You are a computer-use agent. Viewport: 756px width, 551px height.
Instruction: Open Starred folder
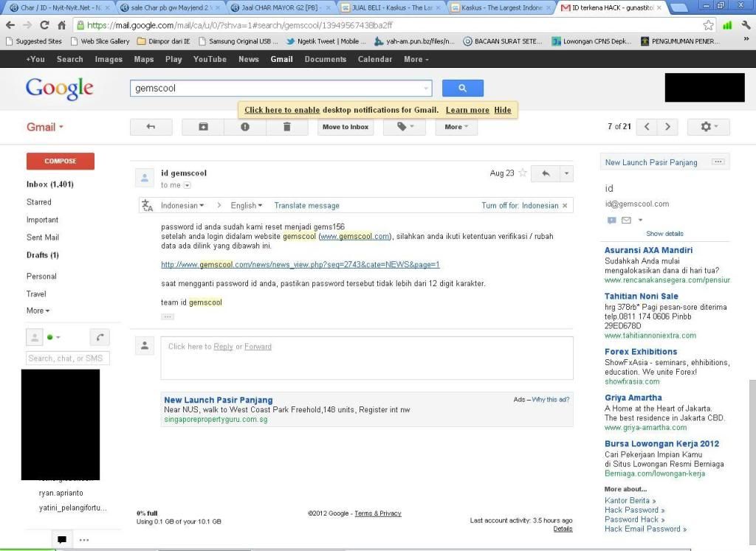39,202
